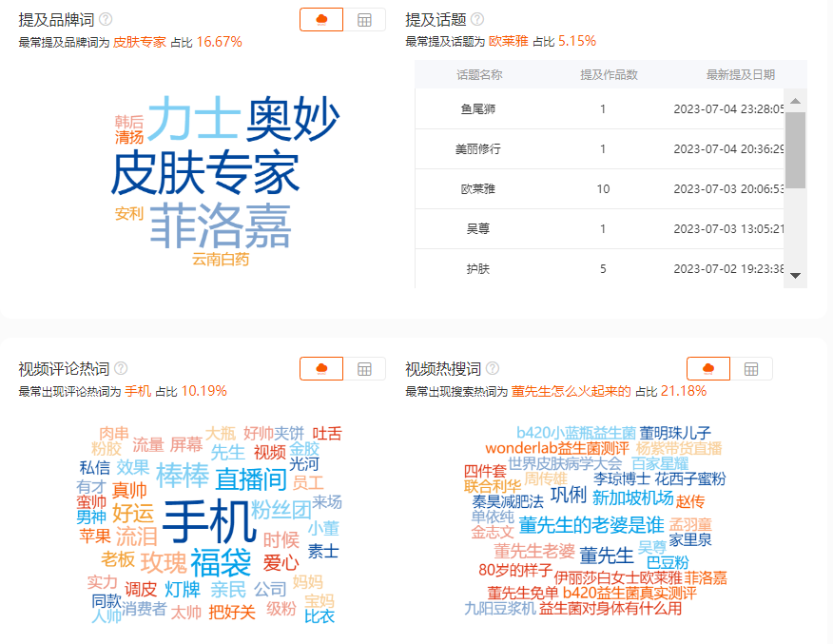Click 花西子蜜粉 search word
The width and height of the screenshot is (833, 644).
[x=690, y=478]
